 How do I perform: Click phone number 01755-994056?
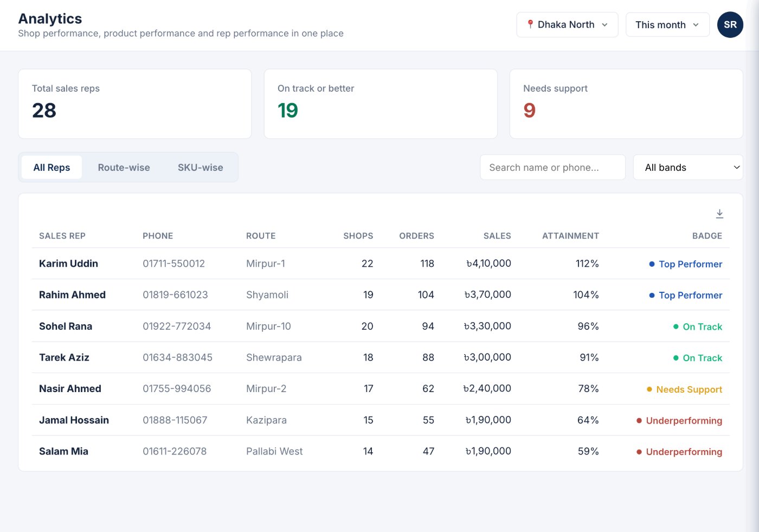[x=177, y=389]
